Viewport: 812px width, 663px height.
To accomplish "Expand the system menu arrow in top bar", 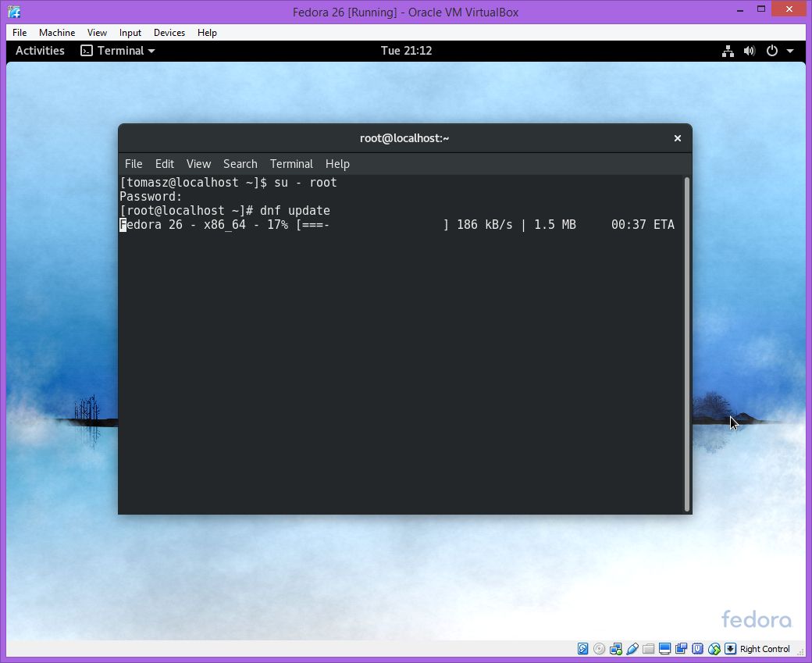I will tap(790, 51).
